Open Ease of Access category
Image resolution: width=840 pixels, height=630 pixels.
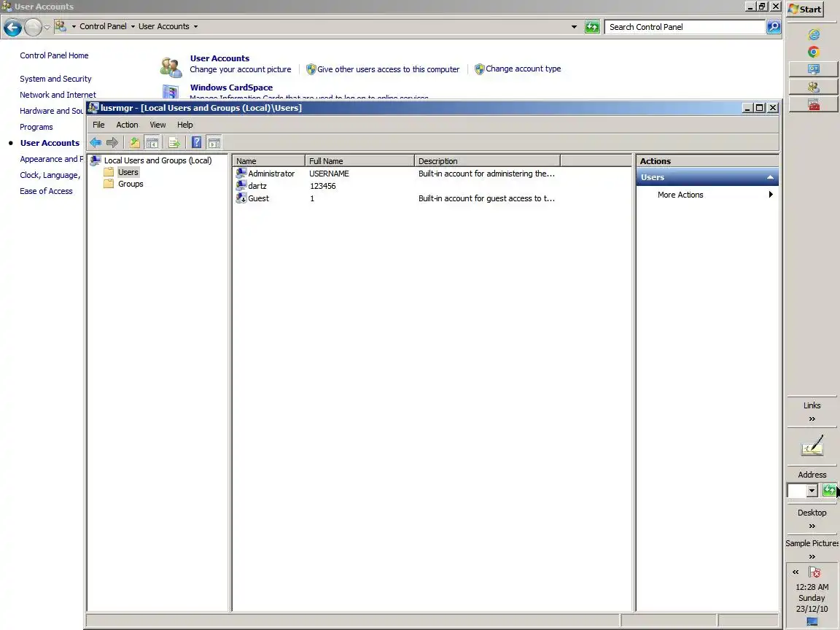46,191
